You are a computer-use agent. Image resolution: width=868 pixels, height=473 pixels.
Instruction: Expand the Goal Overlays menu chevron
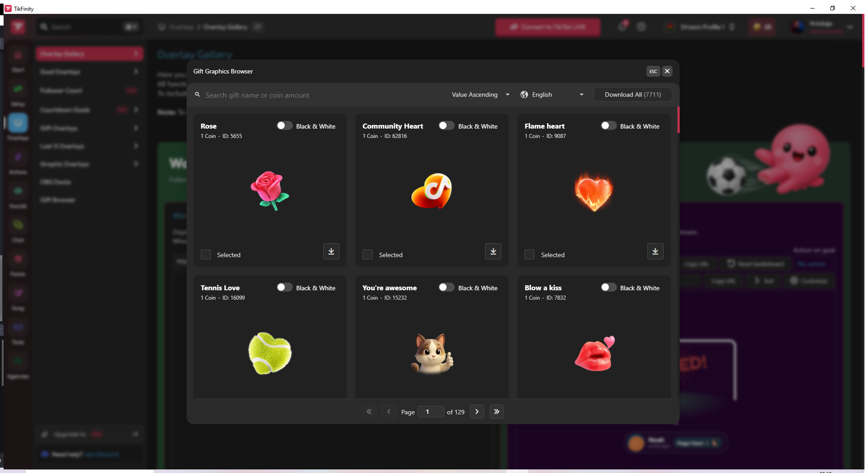point(136,72)
